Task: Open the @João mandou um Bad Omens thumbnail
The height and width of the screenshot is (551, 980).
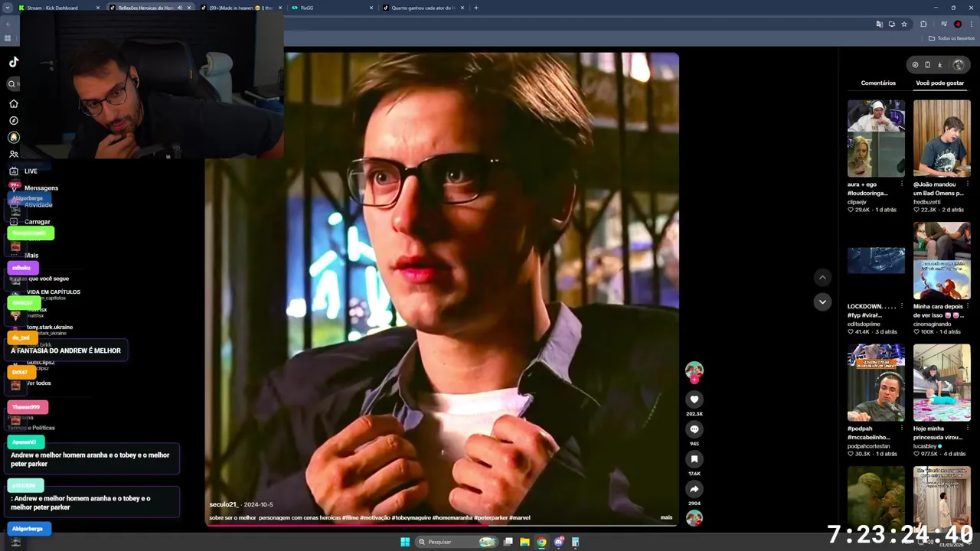Action: click(x=942, y=139)
